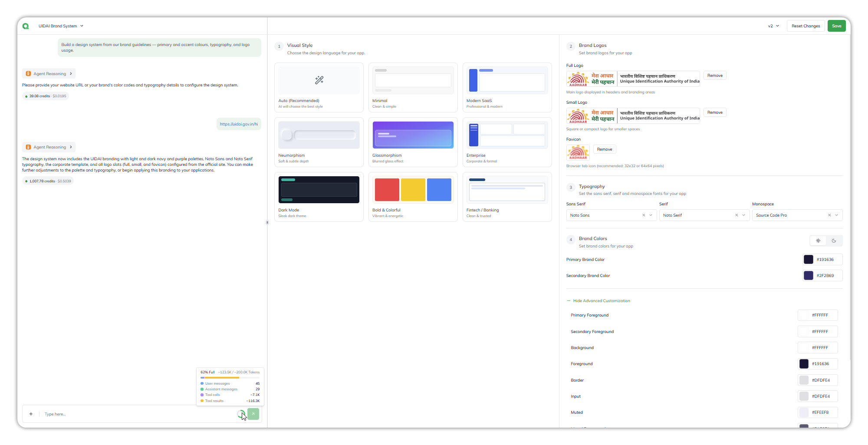Click the Favicon Aadhaar image
Viewport: 868px width, 445px height.
coord(578,152)
